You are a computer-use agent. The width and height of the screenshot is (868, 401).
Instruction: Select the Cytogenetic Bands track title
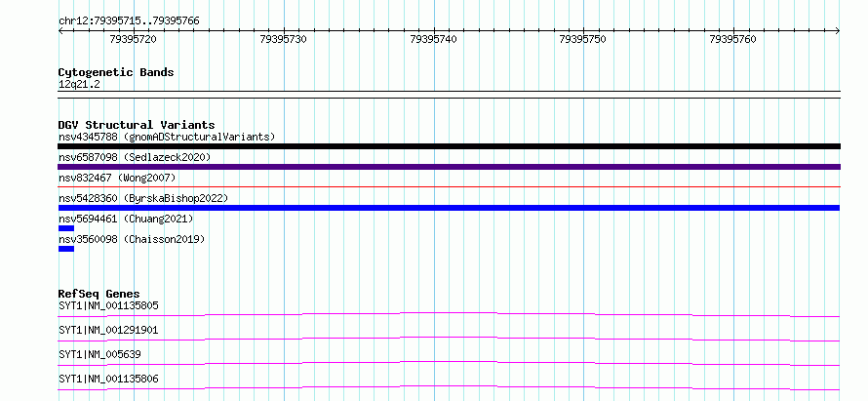coord(116,72)
